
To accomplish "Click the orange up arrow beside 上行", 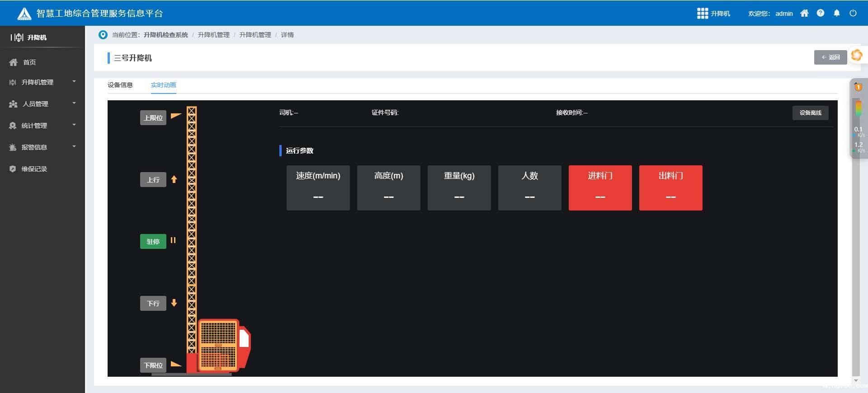I will tap(174, 179).
